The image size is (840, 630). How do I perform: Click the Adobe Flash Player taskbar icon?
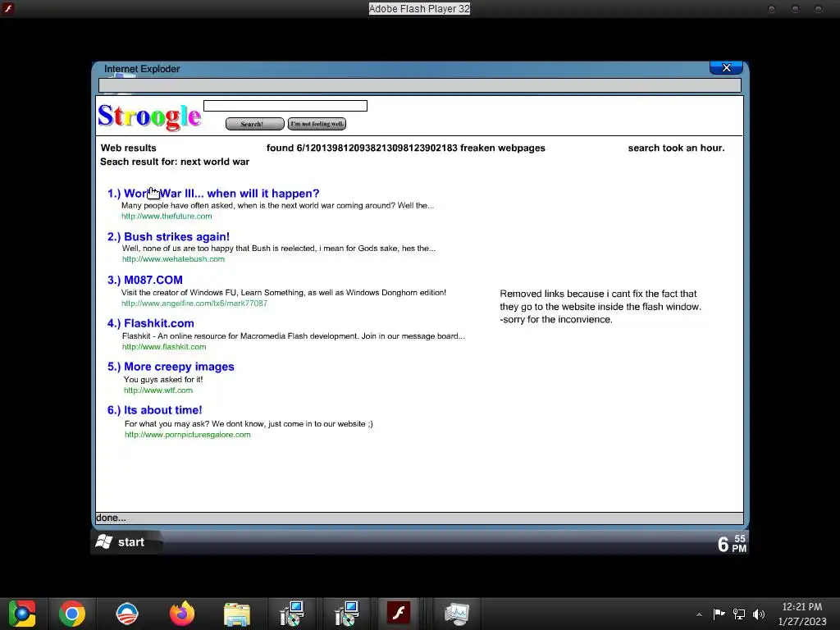(399, 613)
